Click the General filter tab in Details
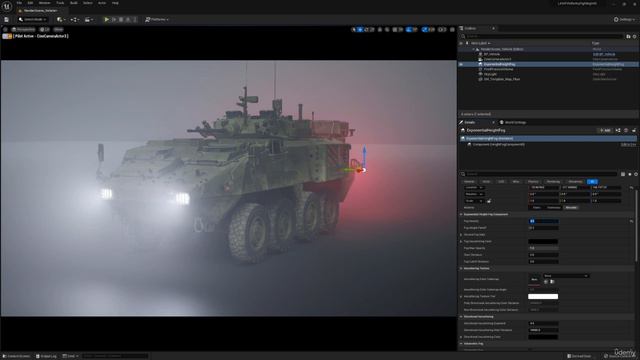Screen dimensions: 640x360 (469, 182)
